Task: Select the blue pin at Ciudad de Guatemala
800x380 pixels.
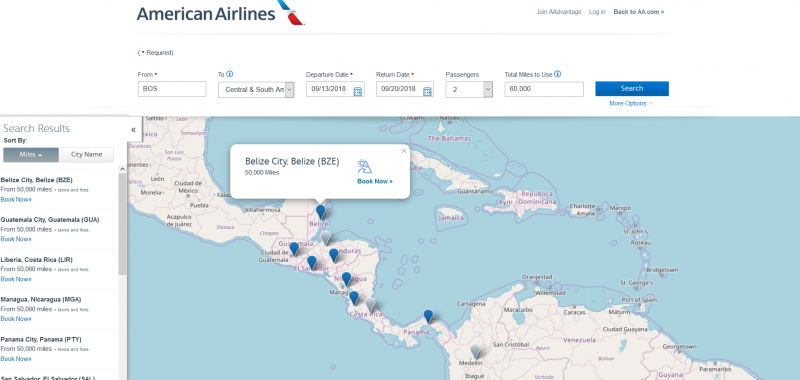Action: (294, 249)
